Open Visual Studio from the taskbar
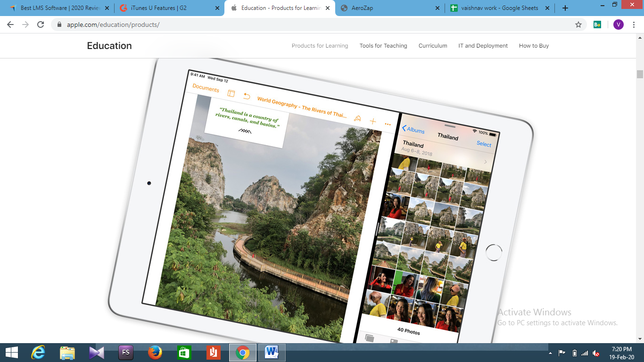 (x=96, y=352)
